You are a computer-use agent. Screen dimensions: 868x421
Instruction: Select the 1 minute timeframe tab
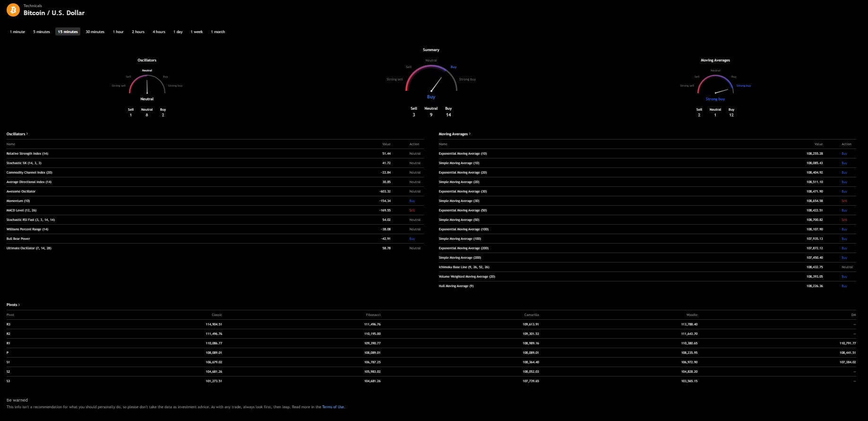tap(17, 32)
